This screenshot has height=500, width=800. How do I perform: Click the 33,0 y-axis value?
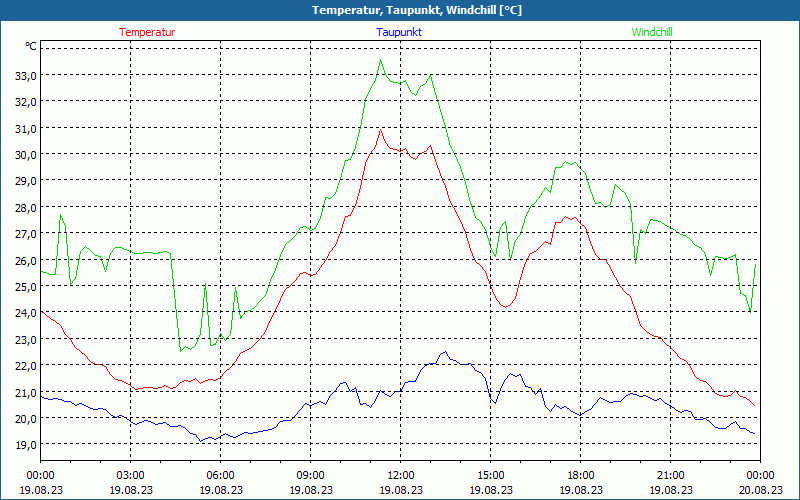click(x=26, y=76)
